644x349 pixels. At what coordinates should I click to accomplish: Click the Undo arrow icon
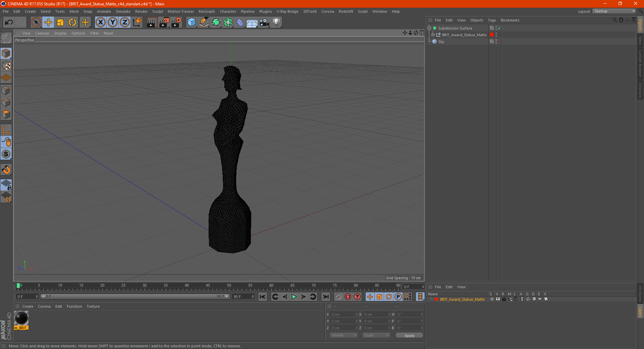pos(9,22)
